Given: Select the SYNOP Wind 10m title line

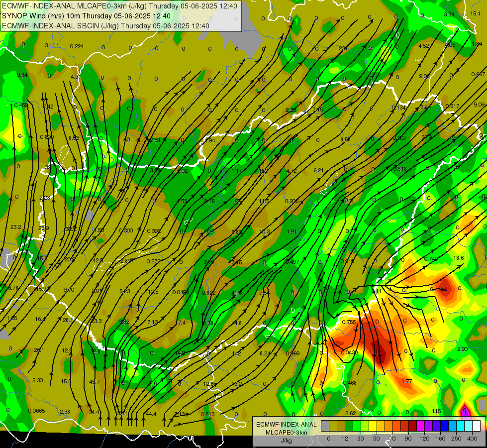Looking at the screenshot, I should [87, 16].
